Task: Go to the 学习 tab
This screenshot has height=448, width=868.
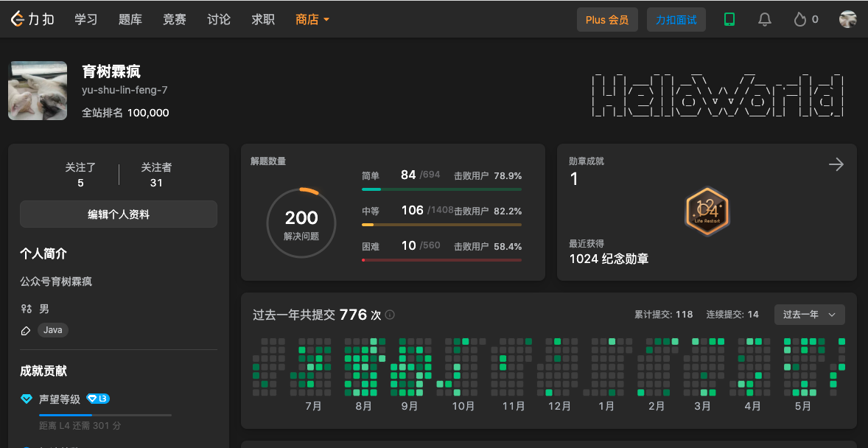Action: click(85, 19)
